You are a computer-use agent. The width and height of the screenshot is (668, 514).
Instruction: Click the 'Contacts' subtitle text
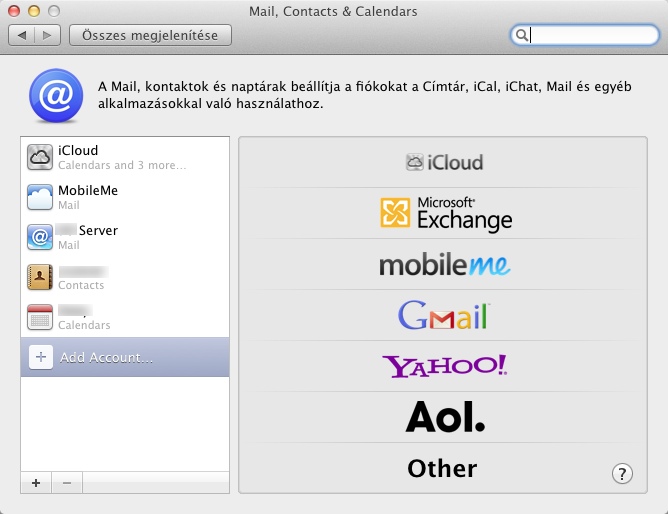(x=81, y=285)
